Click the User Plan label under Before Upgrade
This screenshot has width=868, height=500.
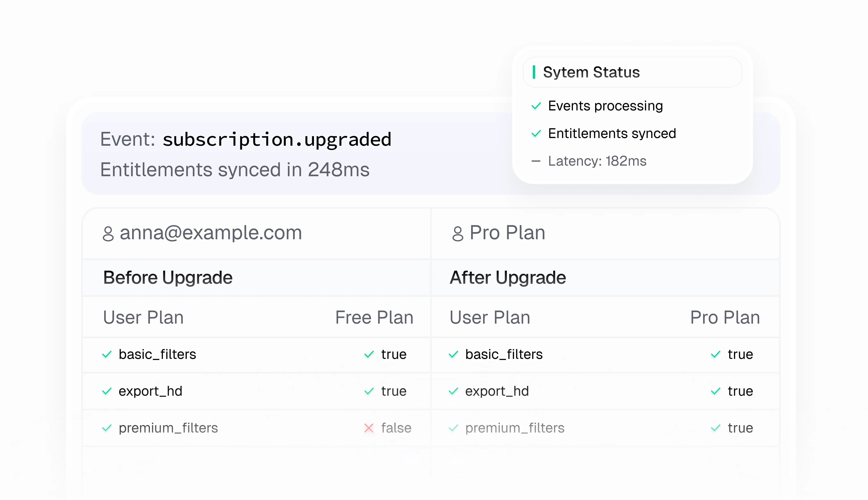(144, 317)
